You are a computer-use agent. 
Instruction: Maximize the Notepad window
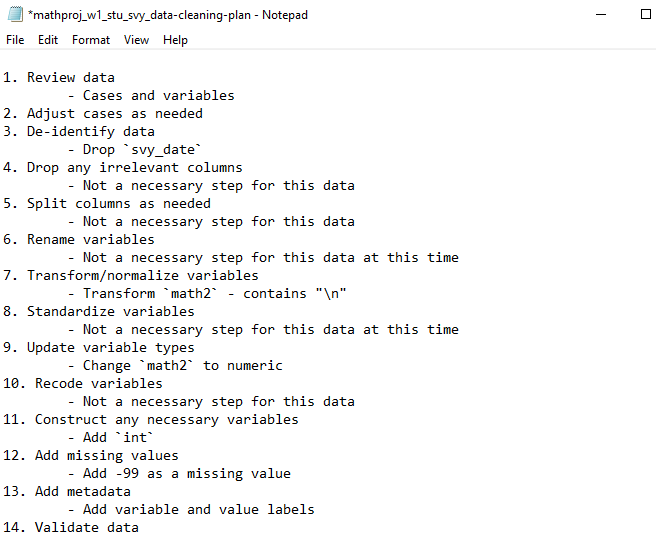[x=646, y=15]
